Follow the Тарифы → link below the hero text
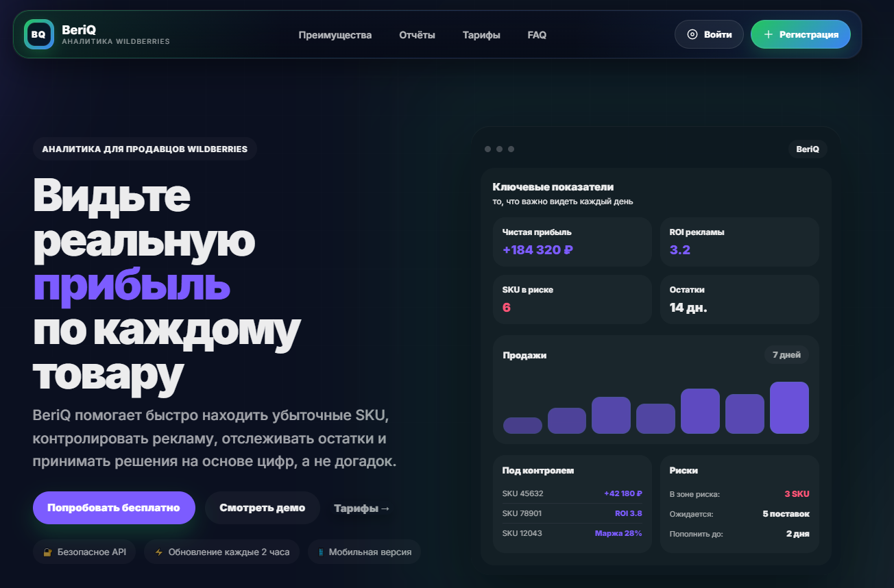The height and width of the screenshot is (588, 894). [x=362, y=509]
